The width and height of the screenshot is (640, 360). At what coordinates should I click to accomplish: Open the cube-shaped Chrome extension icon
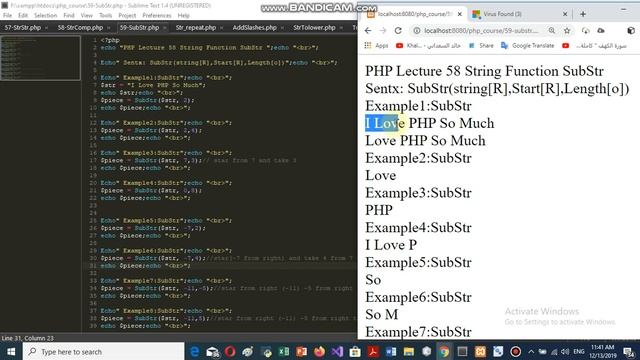(x=631, y=31)
